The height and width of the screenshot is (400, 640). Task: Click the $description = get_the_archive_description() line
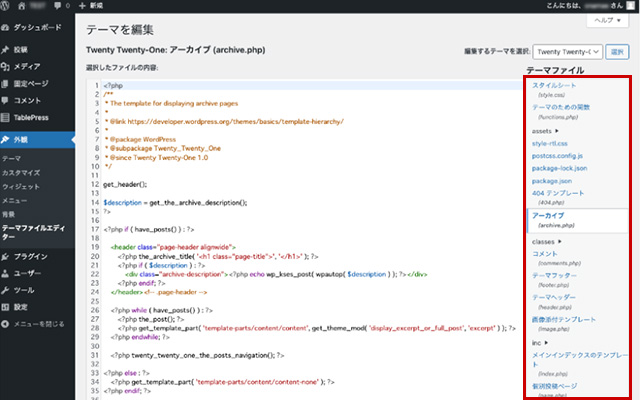175,203
